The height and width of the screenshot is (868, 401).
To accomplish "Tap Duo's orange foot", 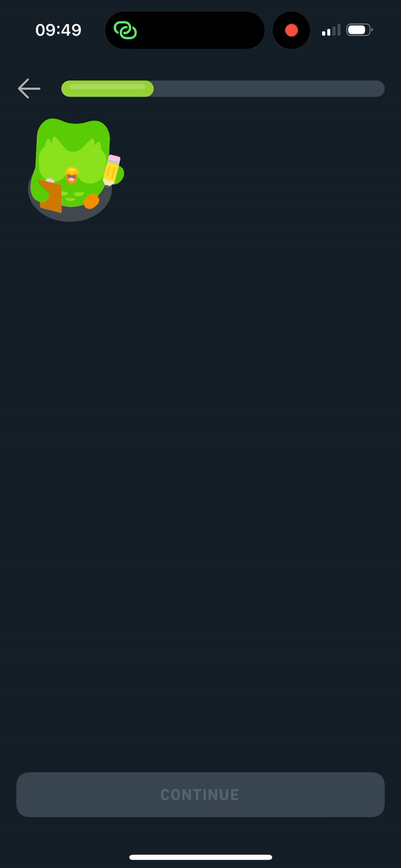I will 91,201.
